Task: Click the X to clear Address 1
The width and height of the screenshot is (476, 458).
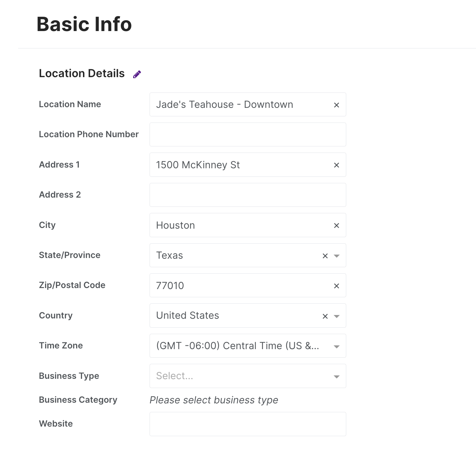Action: (x=337, y=165)
